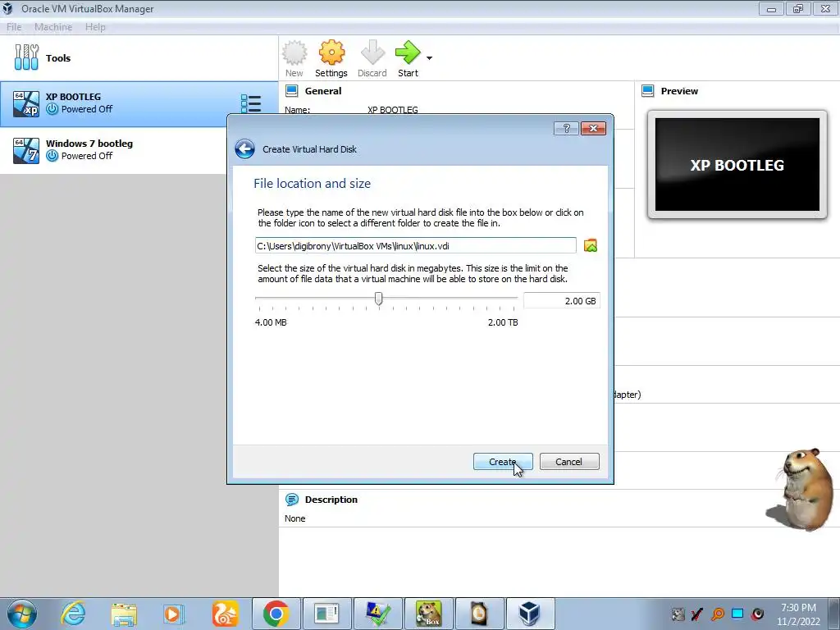Viewport: 840px width, 630px height.
Task: Open Windows Explorer from the taskbar
Action: pos(124,614)
